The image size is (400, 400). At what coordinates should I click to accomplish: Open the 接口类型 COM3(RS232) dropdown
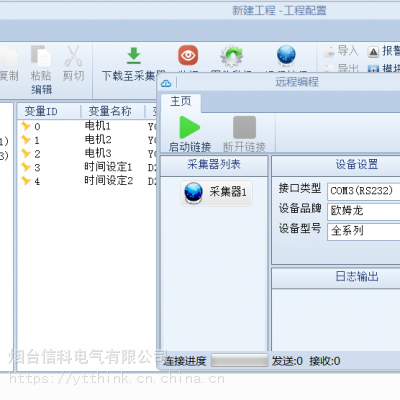click(x=364, y=191)
